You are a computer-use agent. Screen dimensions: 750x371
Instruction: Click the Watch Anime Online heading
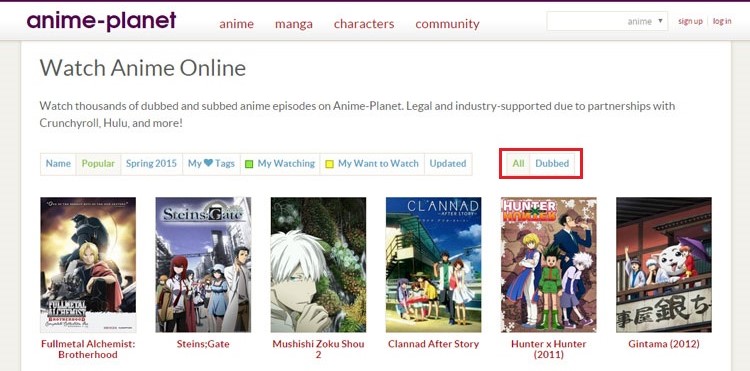pos(143,68)
